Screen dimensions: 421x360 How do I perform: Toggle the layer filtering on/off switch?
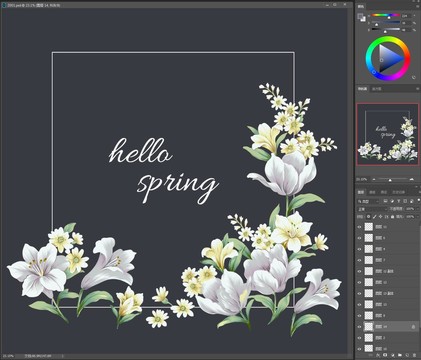(x=419, y=201)
